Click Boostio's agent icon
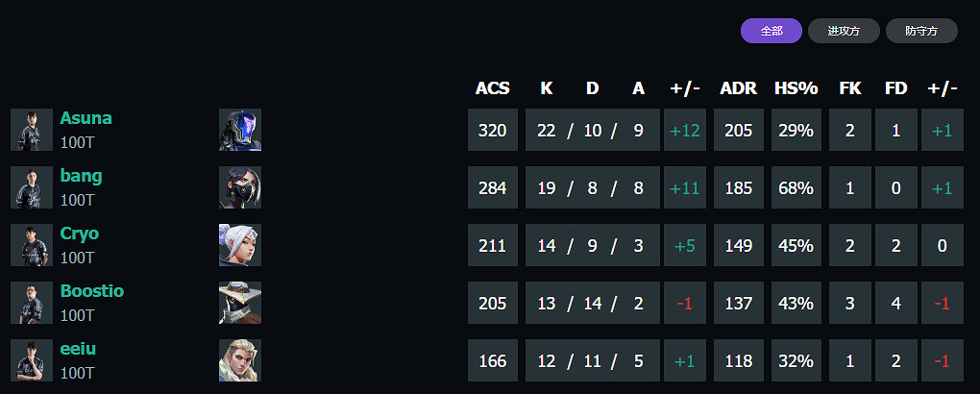Viewport: 980px width, 394px height. (240, 303)
